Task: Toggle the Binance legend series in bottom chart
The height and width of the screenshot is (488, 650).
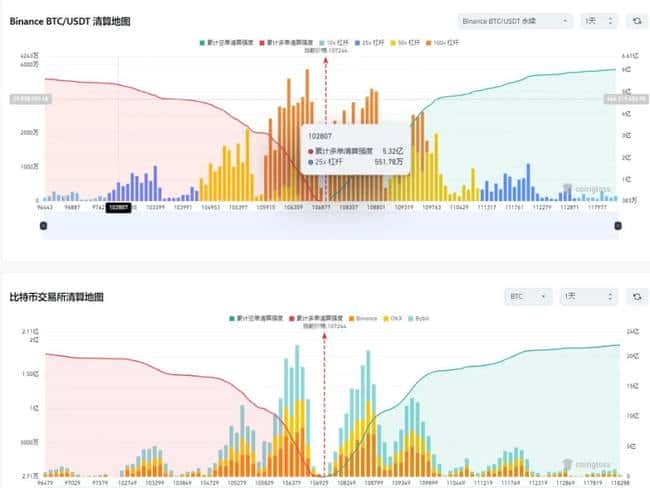Action: (363, 318)
